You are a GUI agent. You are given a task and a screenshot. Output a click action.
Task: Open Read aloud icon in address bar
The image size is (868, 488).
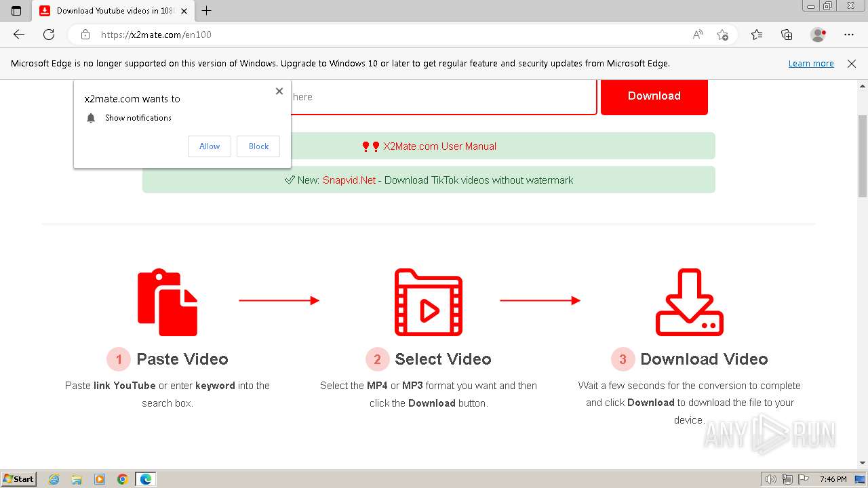697,35
